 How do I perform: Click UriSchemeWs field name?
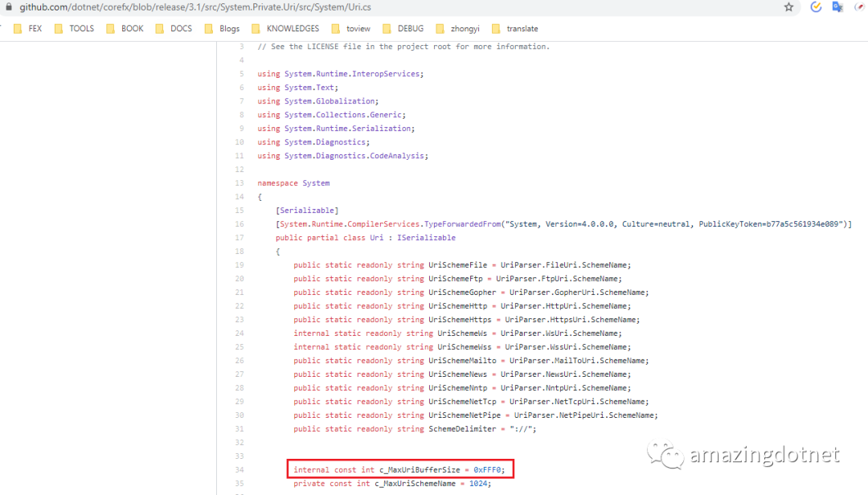coord(462,333)
